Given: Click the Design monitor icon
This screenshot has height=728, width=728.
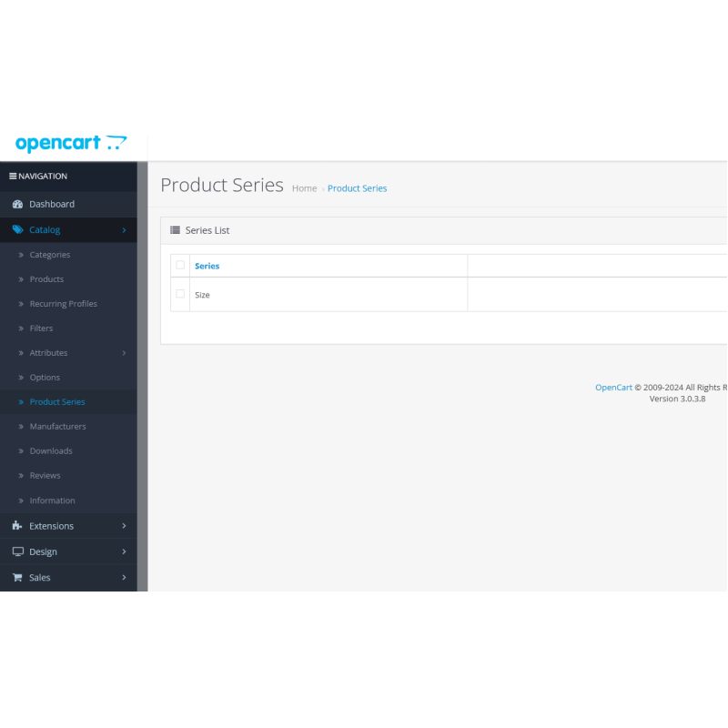Looking at the screenshot, I should click(17, 551).
